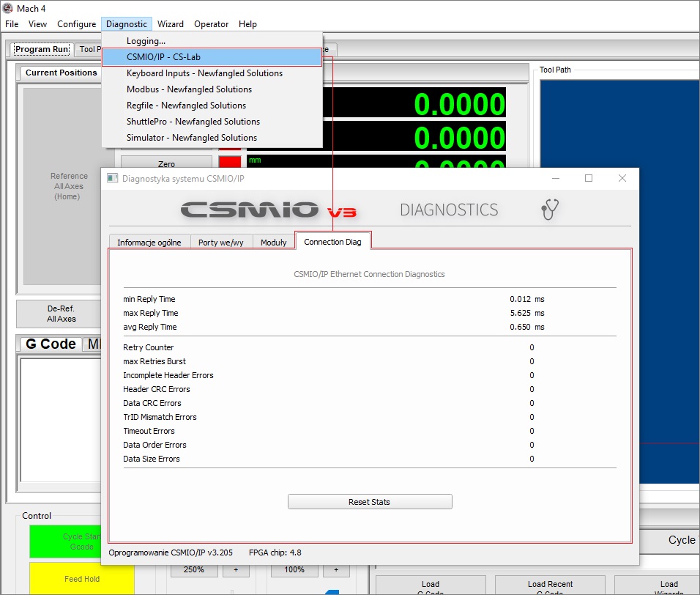
Task: Switch to Informacje ogólne tab
Action: (149, 242)
